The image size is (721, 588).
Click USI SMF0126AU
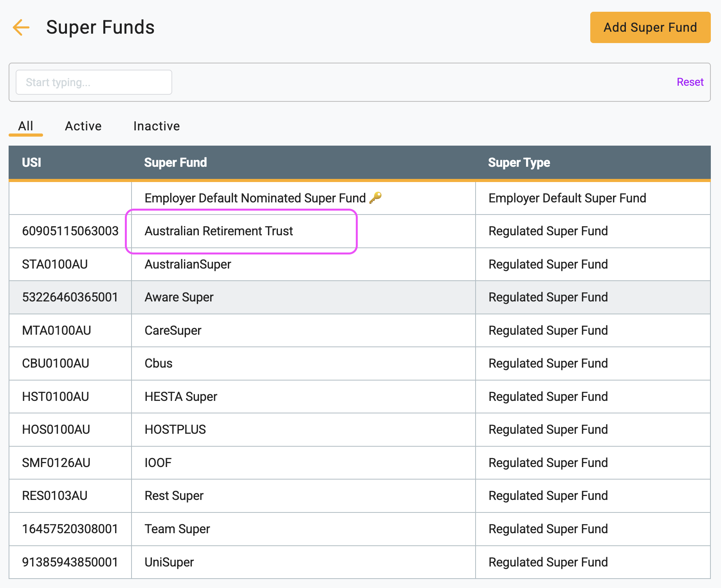[x=56, y=463]
